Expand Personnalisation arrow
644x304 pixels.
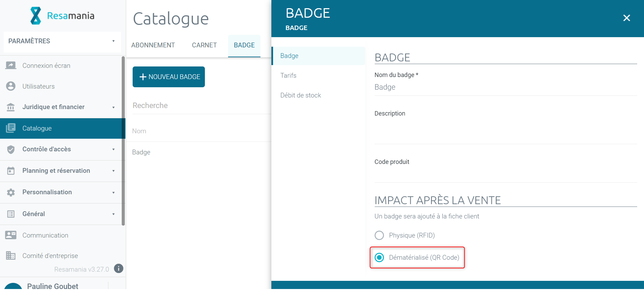[x=114, y=193]
